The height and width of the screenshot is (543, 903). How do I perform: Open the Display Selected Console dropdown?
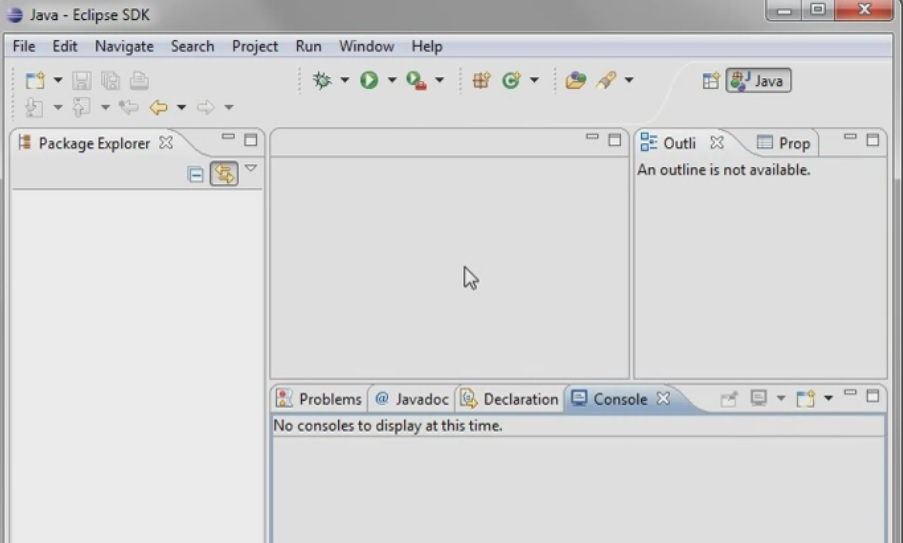pyautogui.click(x=781, y=398)
